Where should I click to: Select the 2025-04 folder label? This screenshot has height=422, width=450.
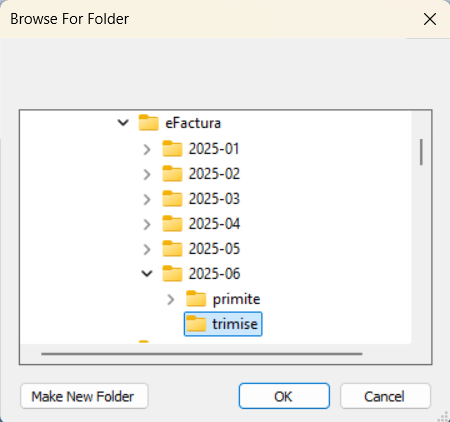[x=214, y=224]
